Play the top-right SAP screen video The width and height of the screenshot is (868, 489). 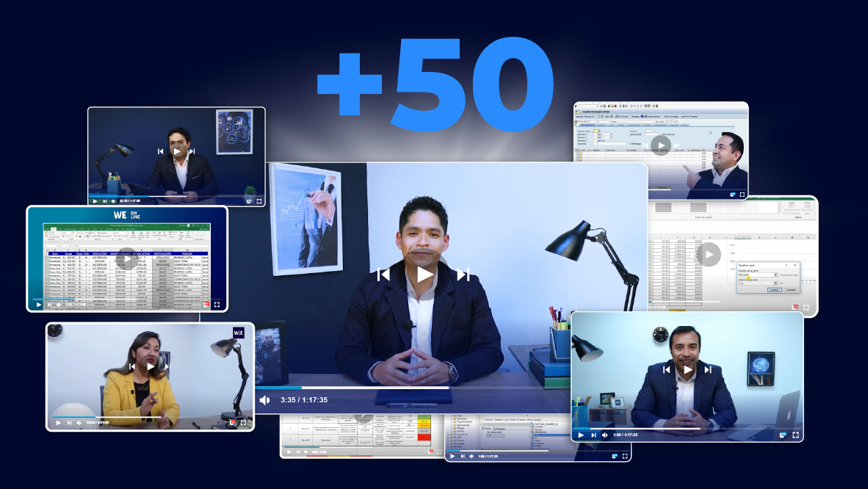click(660, 145)
